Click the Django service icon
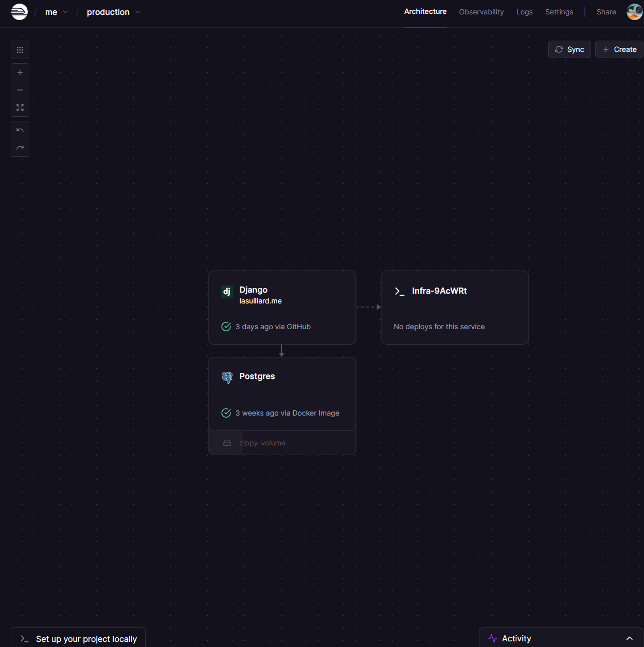 (227, 292)
